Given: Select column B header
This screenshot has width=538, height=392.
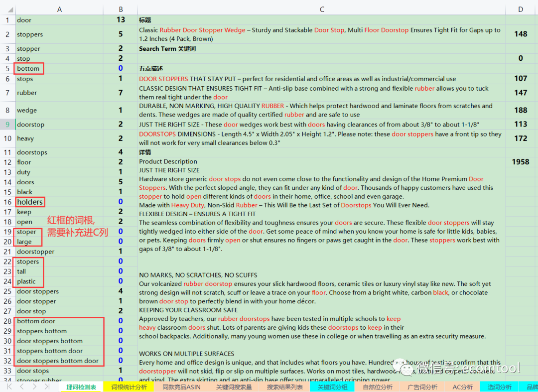Looking at the screenshot, I should (x=121, y=9).
